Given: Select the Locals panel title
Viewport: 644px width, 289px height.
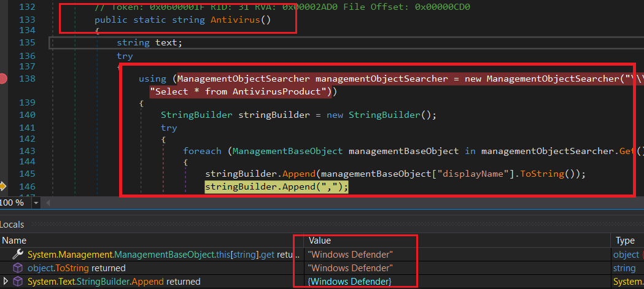Looking at the screenshot, I should tap(12, 225).
